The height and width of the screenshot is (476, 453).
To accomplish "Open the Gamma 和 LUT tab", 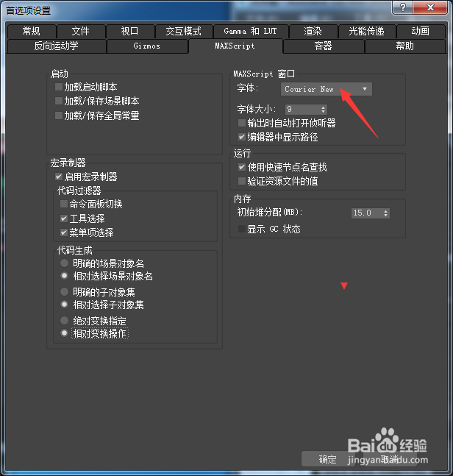I will (250, 32).
